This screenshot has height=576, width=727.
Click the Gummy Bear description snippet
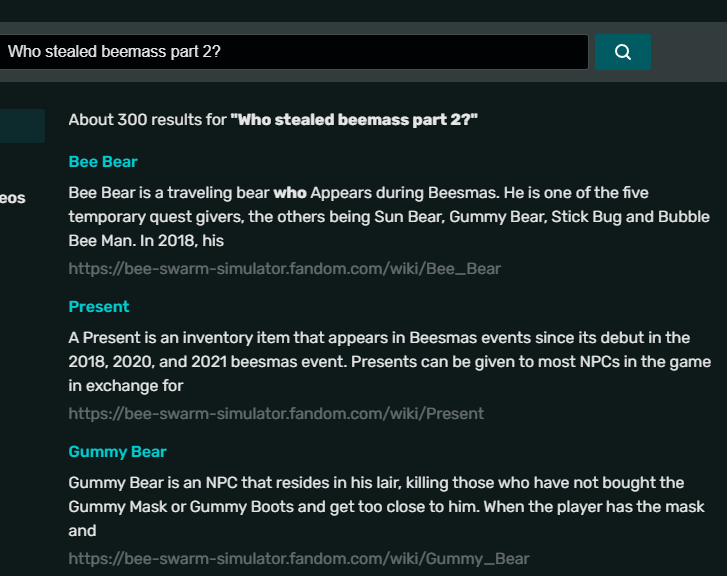(x=376, y=506)
